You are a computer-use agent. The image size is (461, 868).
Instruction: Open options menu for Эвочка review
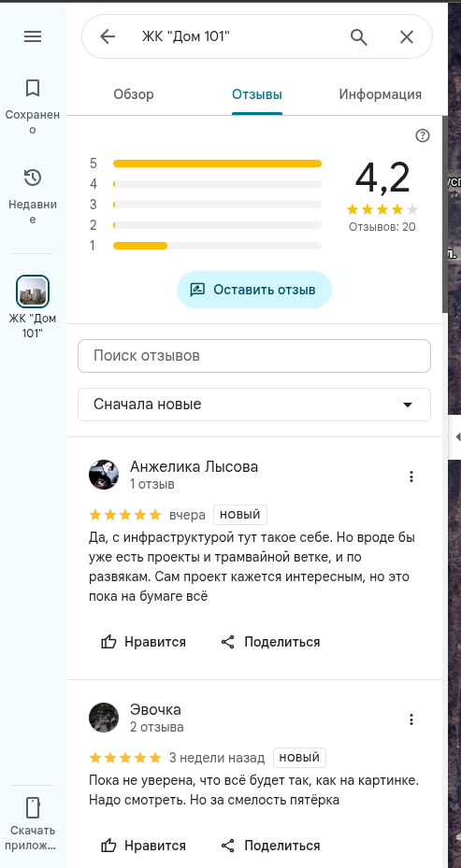click(411, 719)
